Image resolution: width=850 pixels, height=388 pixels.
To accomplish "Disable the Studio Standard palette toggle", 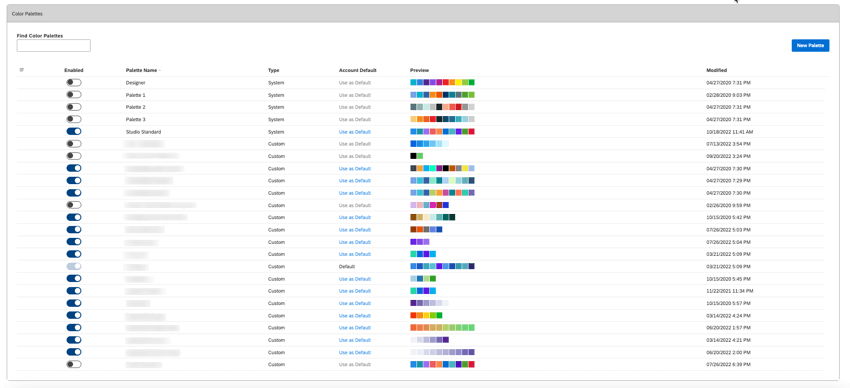I will point(74,132).
